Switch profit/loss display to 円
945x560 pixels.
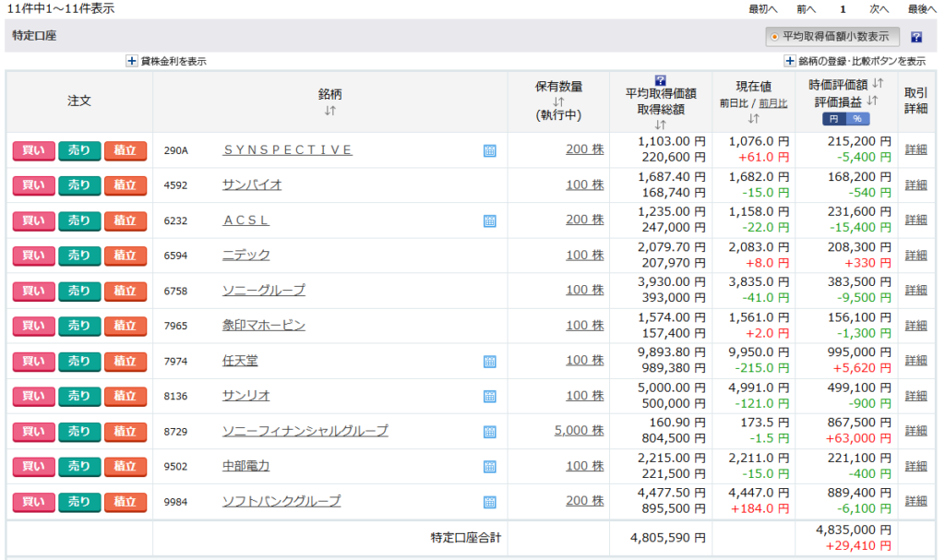[x=834, y=119]
